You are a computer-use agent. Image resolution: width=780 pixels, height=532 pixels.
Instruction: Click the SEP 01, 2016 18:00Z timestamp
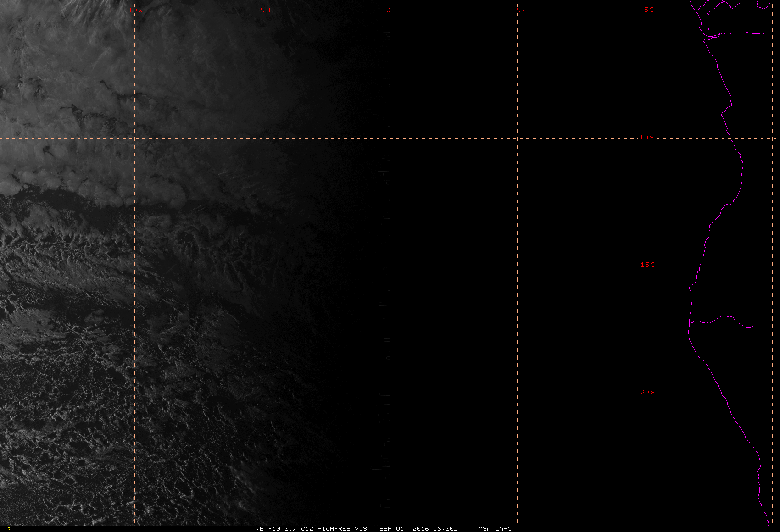click(x=418, y=529)
